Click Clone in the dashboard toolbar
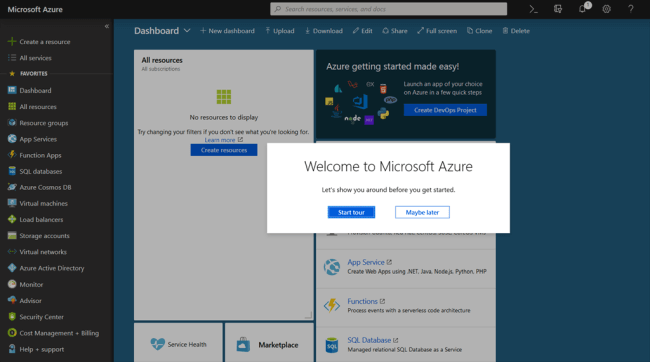The image size is (650, 362). [x=480, y=31]
